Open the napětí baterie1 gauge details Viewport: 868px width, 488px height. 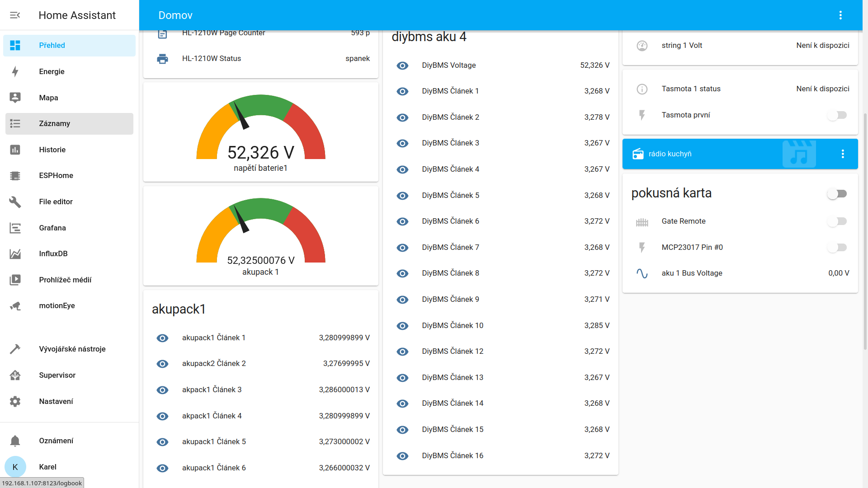[x=261, y=132]
